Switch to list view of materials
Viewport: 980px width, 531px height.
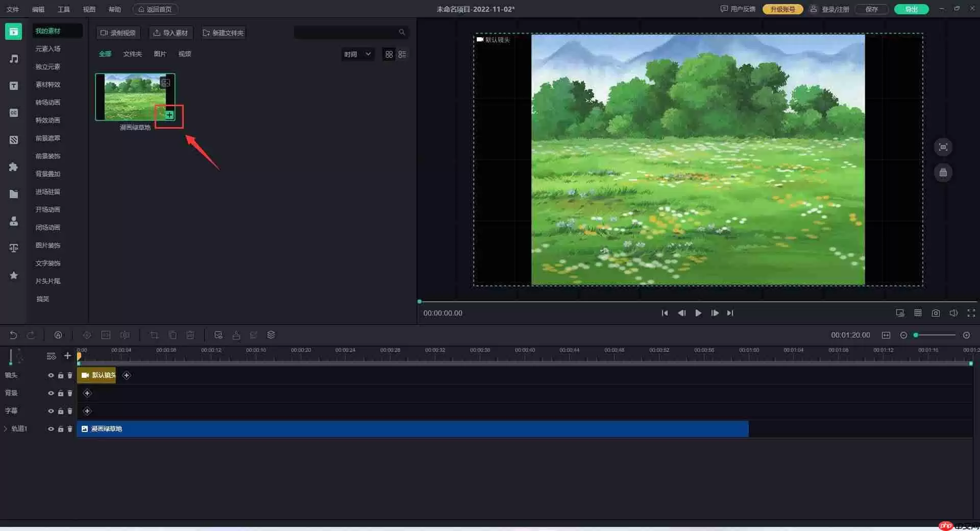(x=402, y=54)
